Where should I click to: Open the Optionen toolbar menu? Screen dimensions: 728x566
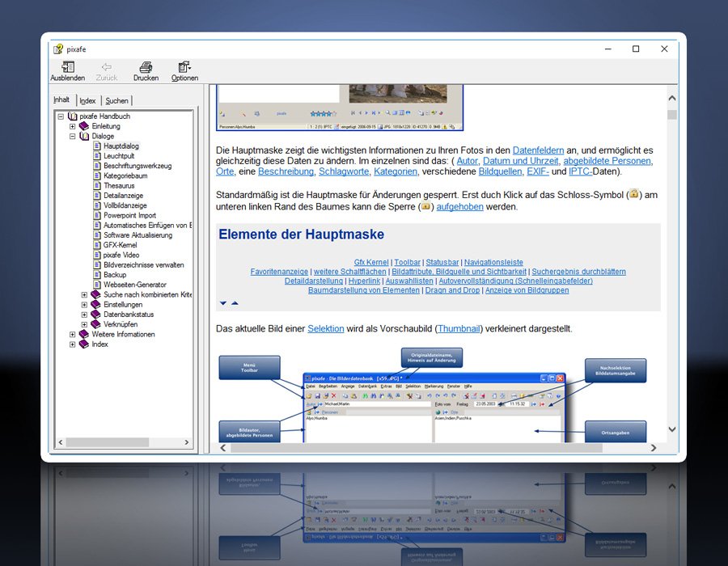click(184, 67)
